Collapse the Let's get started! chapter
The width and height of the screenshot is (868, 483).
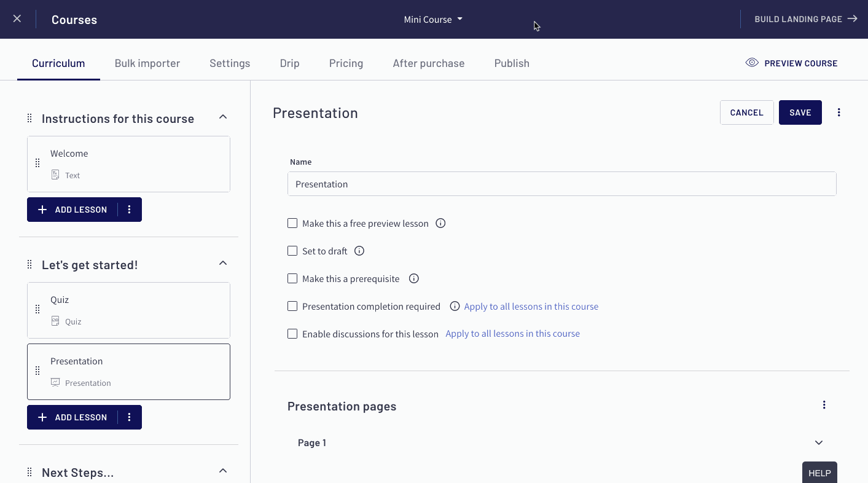coord(223,263)
